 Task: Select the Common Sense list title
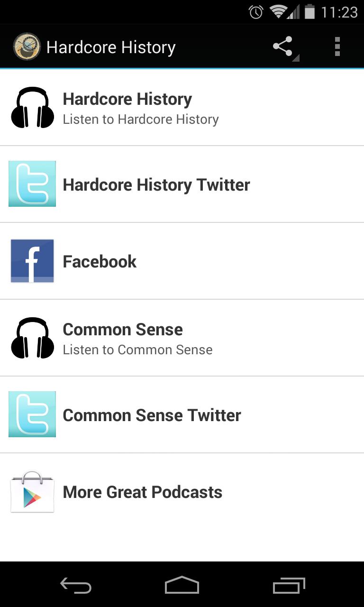[123, 330]
